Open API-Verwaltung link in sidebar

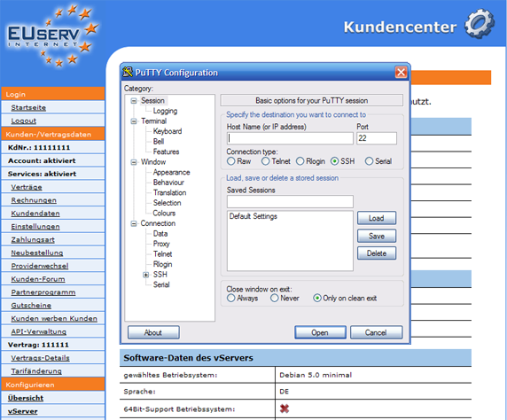[x=38, y=331]
